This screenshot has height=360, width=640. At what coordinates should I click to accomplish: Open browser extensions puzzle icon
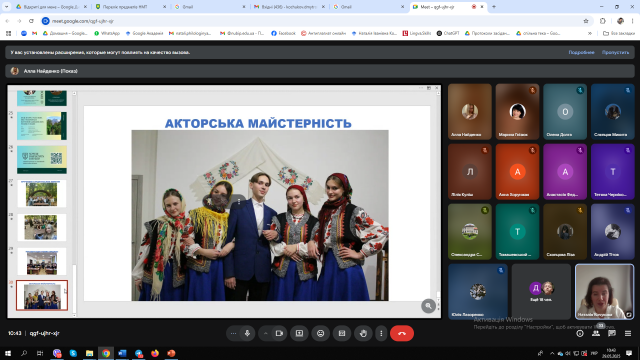(603, 21)
